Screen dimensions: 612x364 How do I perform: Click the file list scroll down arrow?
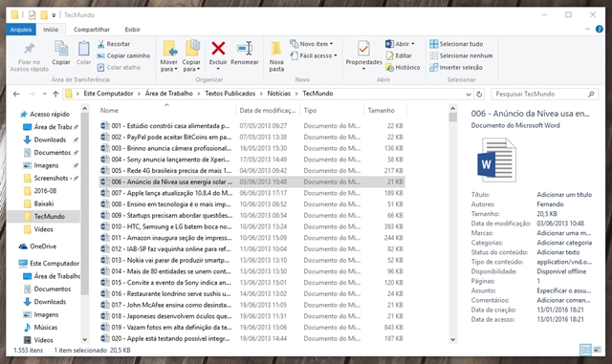(452, 339)
